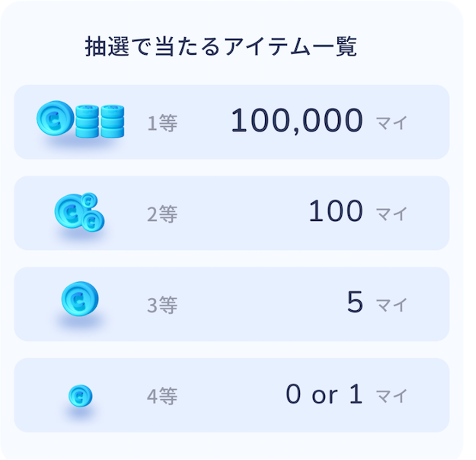Click the マイ unit in 3等 row

click(392, 305)
